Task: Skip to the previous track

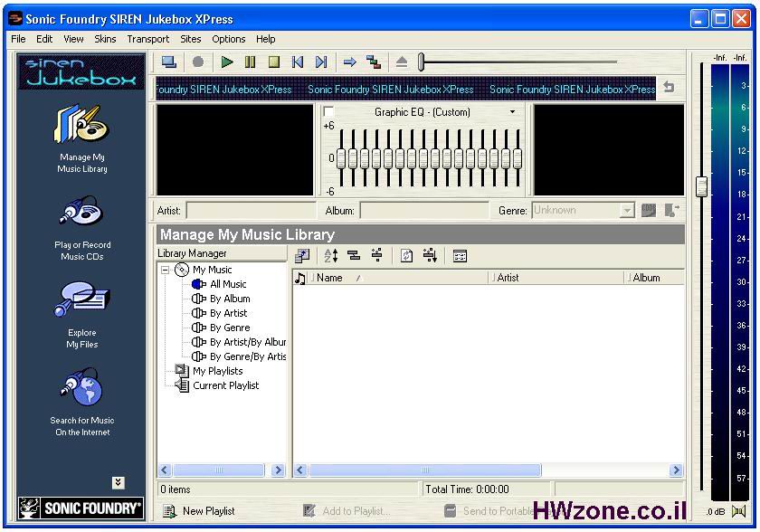Action: tap(298, 62)
